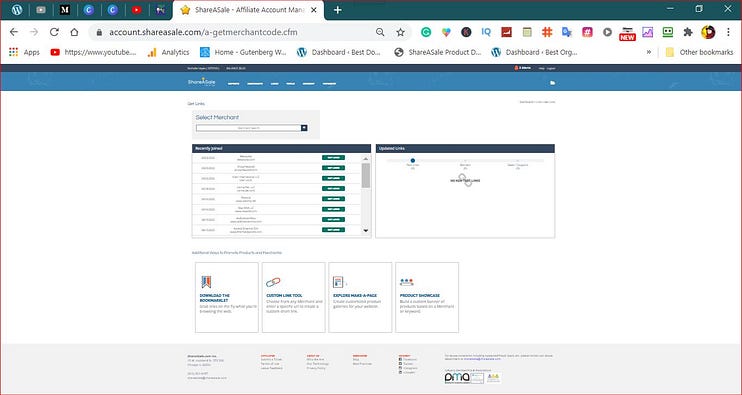The width and height of the screenshot is (742, 395).
Task: Open the Dashboard - Best Do... bookmark
Action: [338, 52]
